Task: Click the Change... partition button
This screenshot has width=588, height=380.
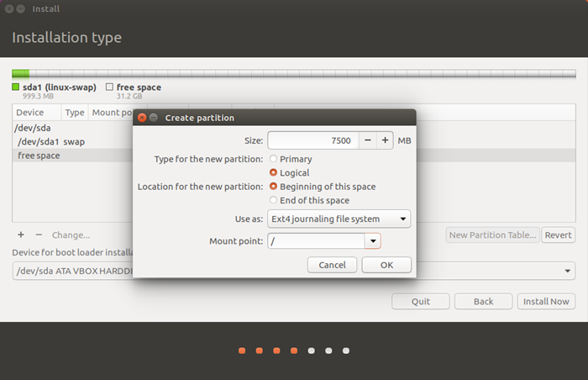Action: (x=71, y=235)
